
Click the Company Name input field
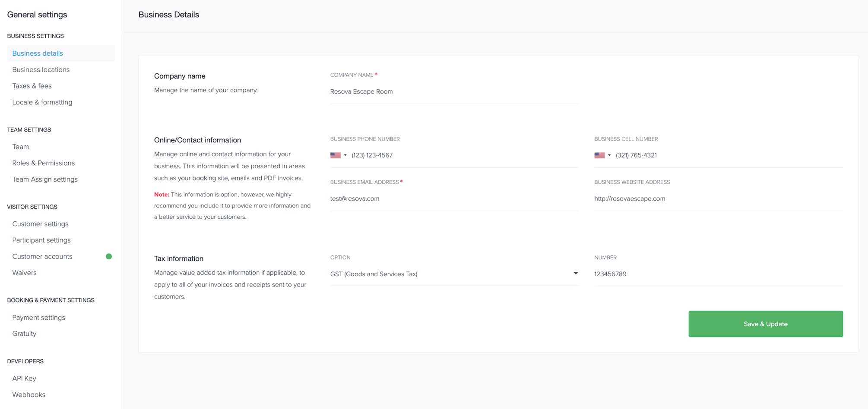click(453, 91)
